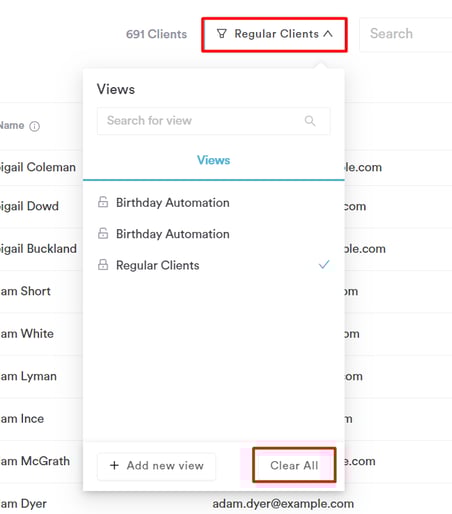Click the 691 Clients count label
Viewport: 452px width, 514px height.
pos(156,34)
